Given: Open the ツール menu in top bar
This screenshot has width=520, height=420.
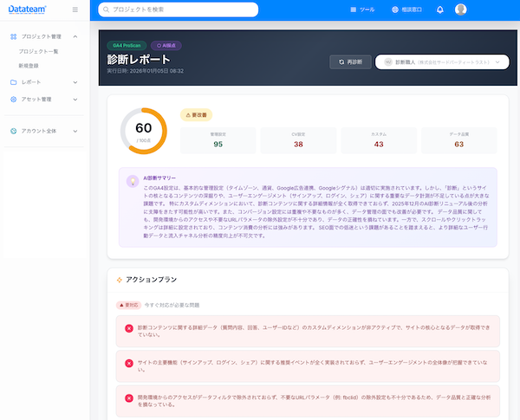Looking at the screenshot, I should click(x=362, y=10).
